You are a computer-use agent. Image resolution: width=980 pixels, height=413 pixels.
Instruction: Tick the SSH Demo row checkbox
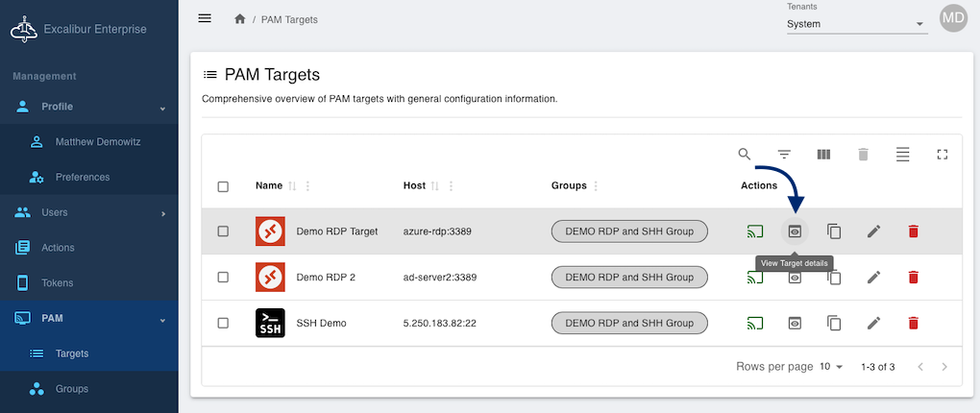(223, 324)
